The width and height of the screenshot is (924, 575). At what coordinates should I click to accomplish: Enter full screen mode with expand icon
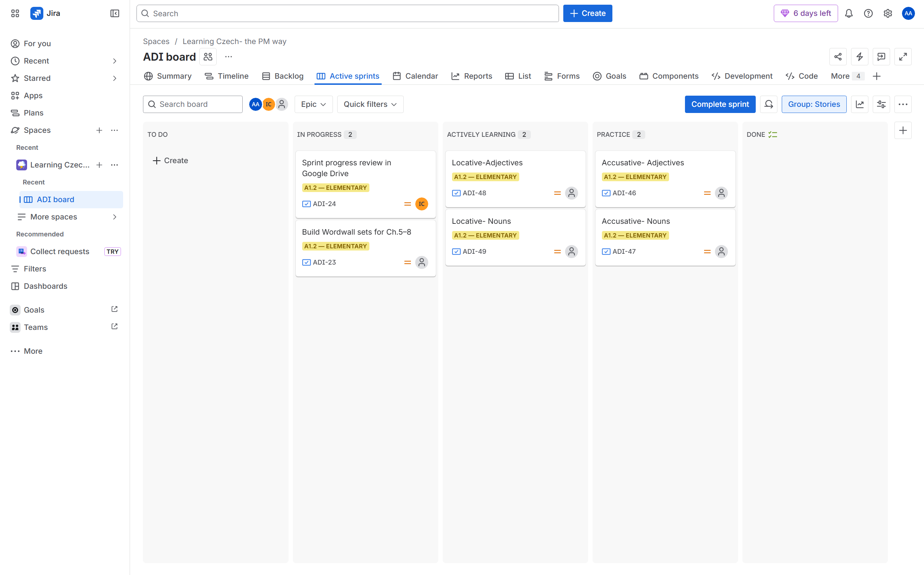tap(903, 57)
